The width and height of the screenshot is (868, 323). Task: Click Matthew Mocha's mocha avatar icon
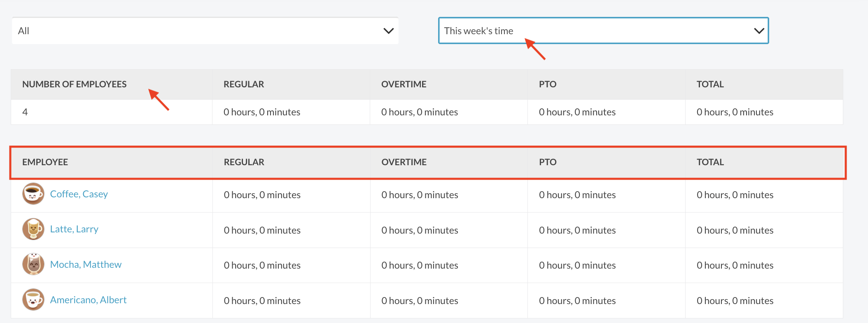pyautogui.click(x=33, y=264)
